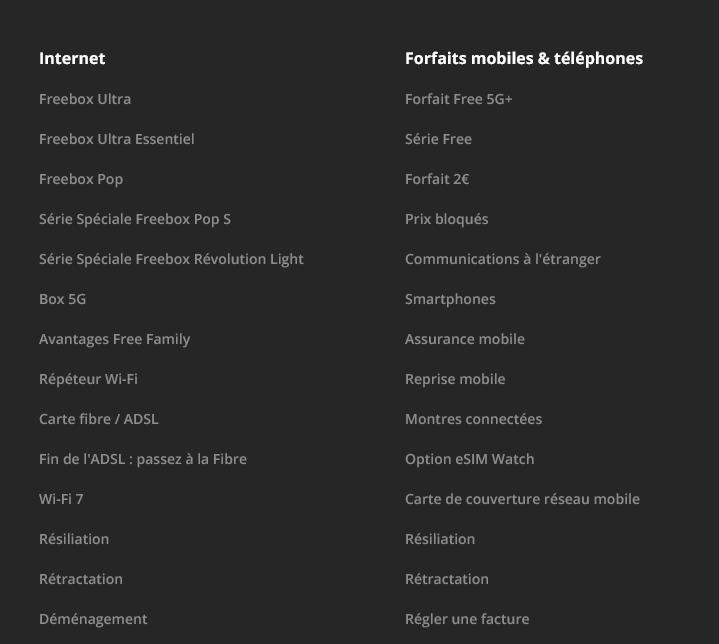Click the Box 5G link
Viewport: 719px width, 644px height.
click(62, 299)
